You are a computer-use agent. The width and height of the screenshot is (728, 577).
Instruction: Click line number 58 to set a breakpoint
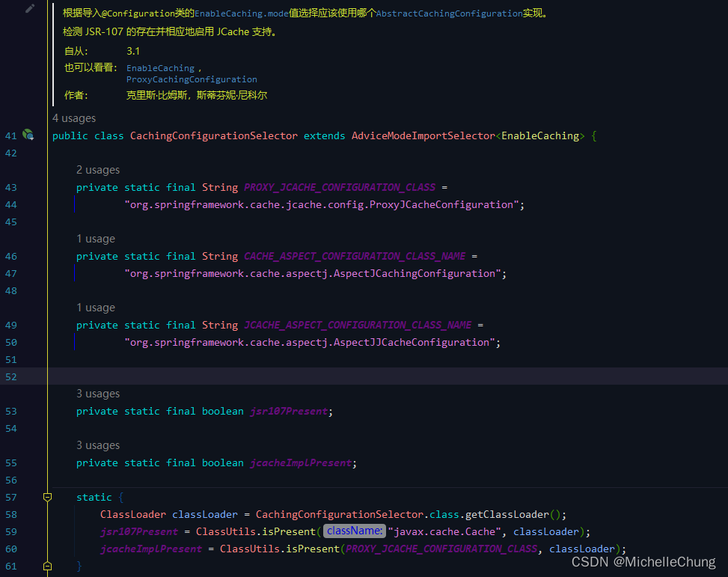click(11, 514)
